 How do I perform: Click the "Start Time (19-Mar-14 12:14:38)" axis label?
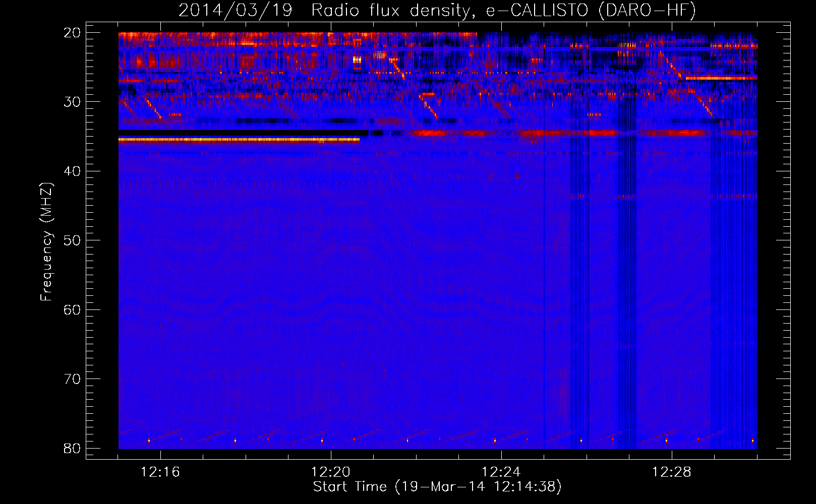click(437, 487)
